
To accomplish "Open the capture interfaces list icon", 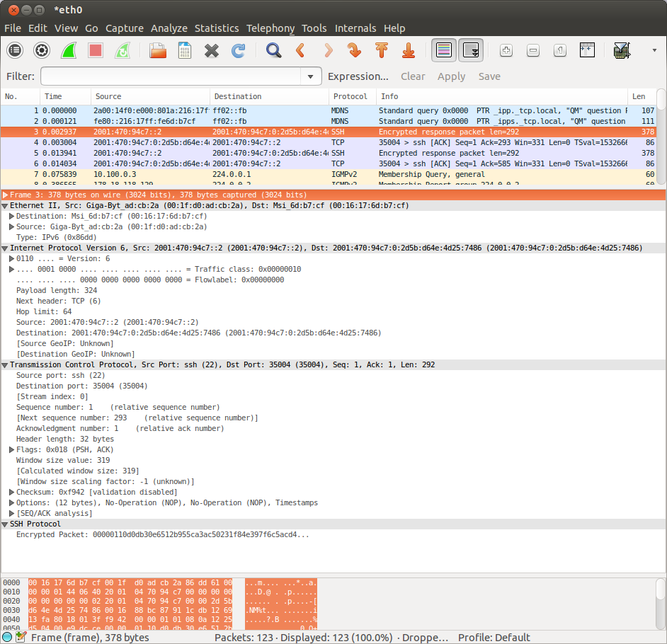I will [15, 50].
